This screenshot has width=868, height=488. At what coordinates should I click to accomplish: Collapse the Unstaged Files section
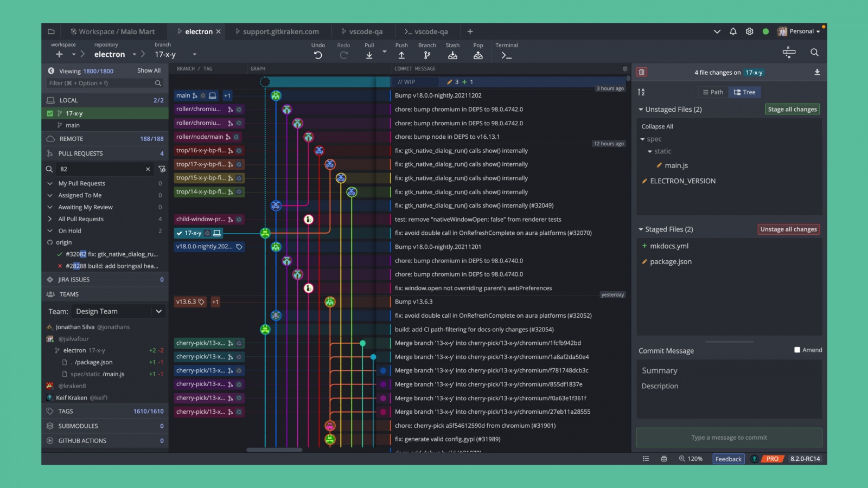tap(641, 109)
